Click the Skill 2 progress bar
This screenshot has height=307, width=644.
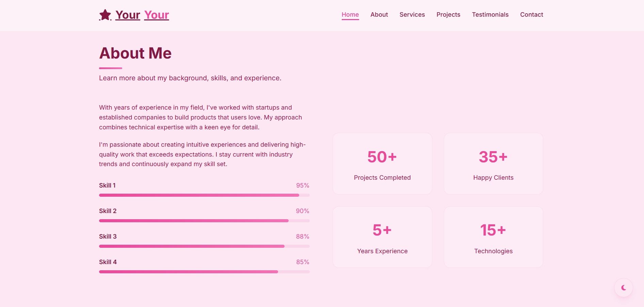(204, 221)
